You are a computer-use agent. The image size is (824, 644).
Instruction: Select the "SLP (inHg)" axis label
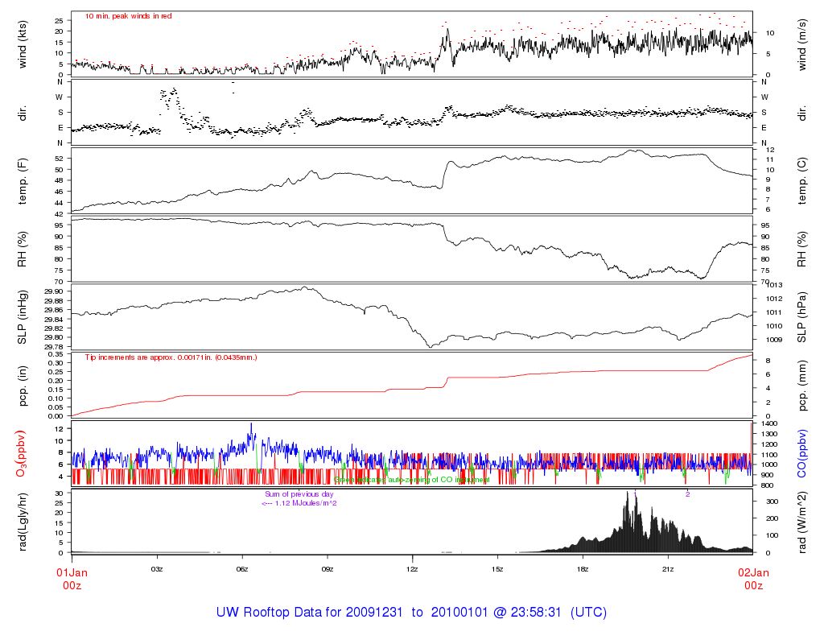click(x=22, y=317)
